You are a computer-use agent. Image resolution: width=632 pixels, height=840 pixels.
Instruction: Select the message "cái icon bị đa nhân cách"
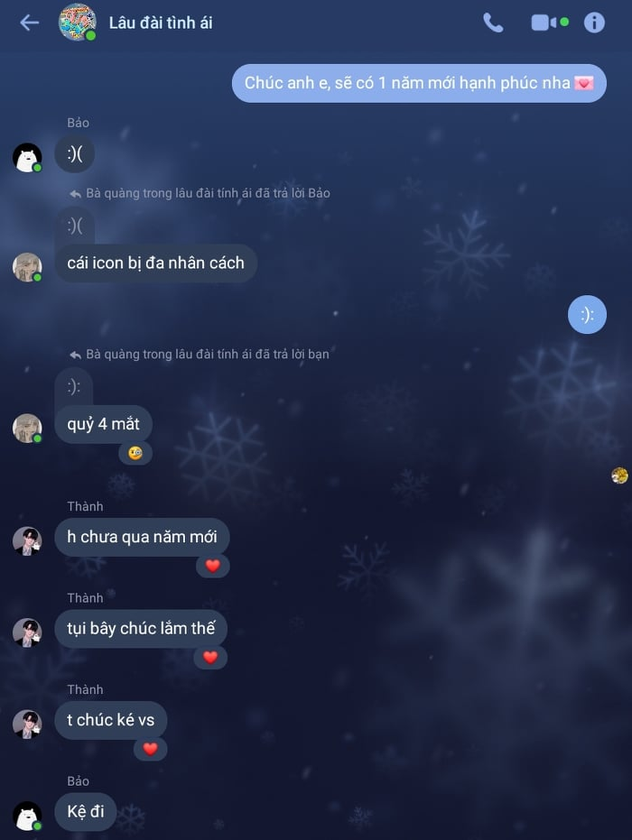pyautogui.click(x=156, y=263)
